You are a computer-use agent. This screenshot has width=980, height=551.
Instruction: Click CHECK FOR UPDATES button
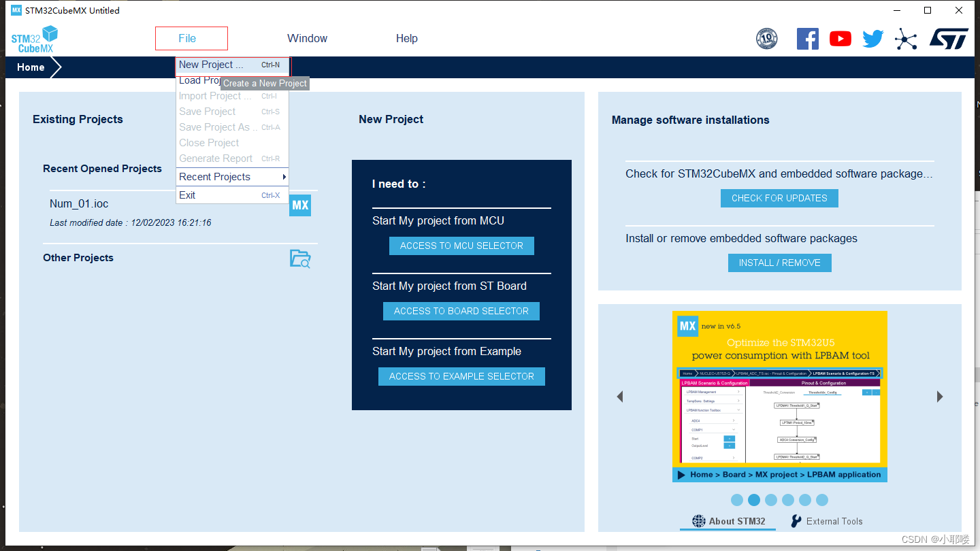tap(779, 198)
